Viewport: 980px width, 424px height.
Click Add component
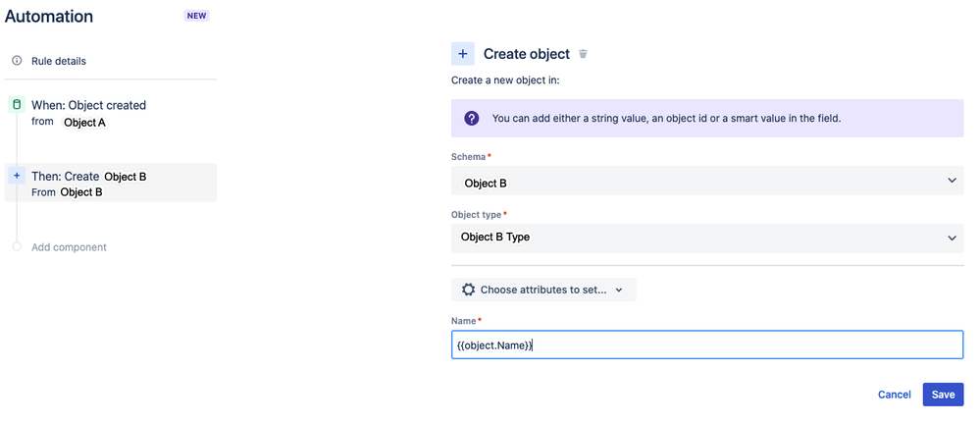(69, 247)
